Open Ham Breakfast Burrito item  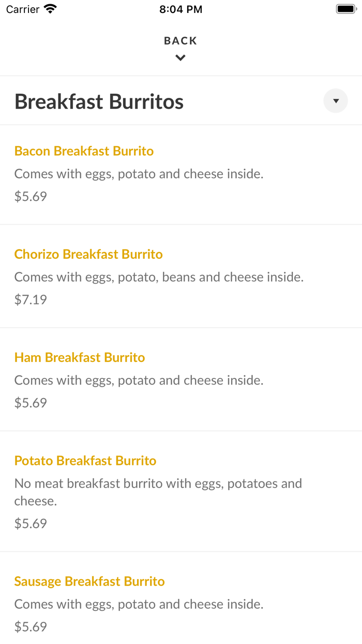80,357
